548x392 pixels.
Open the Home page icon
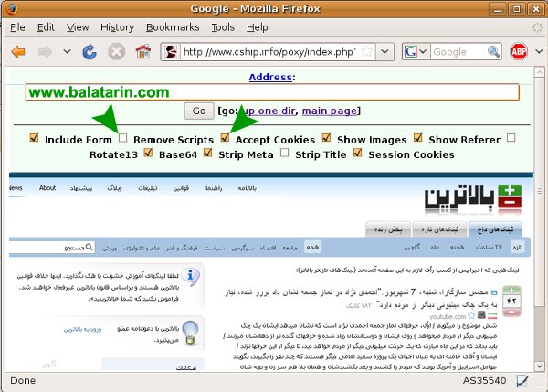143,52
